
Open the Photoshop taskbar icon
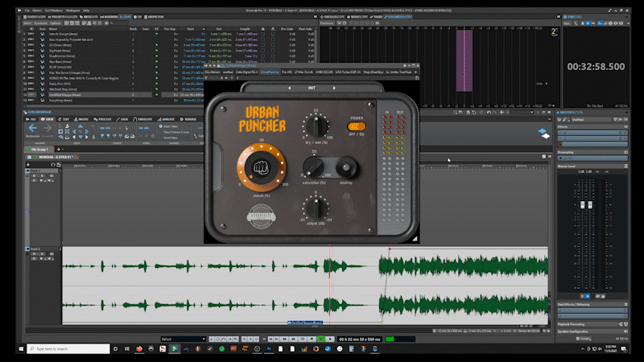269,349
